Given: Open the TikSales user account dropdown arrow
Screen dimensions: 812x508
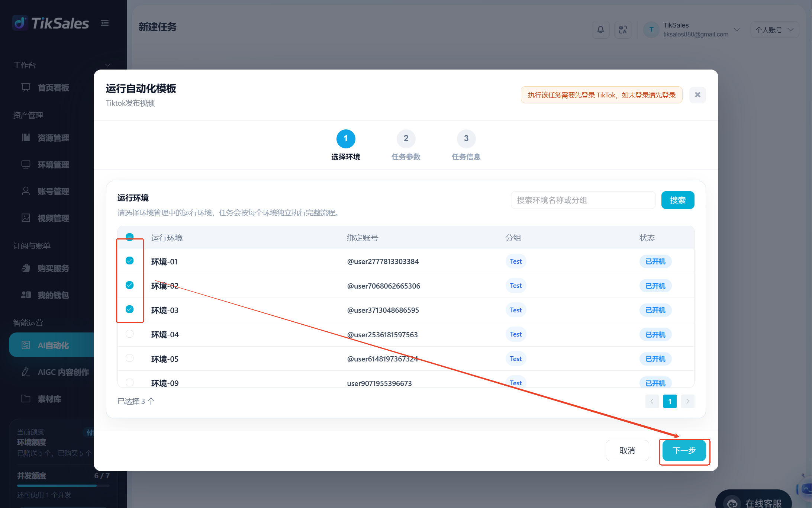Looking at the screenshot, I should tap(737, 30).
